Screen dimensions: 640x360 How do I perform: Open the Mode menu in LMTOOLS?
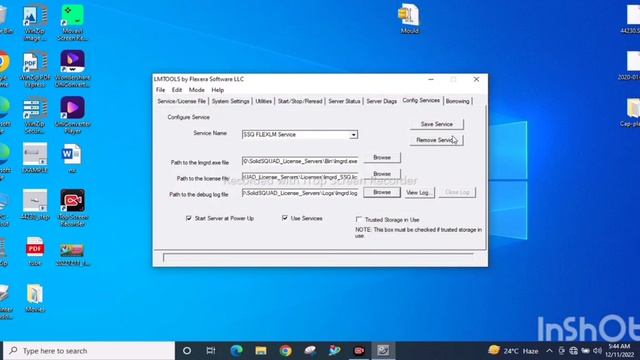196,90
